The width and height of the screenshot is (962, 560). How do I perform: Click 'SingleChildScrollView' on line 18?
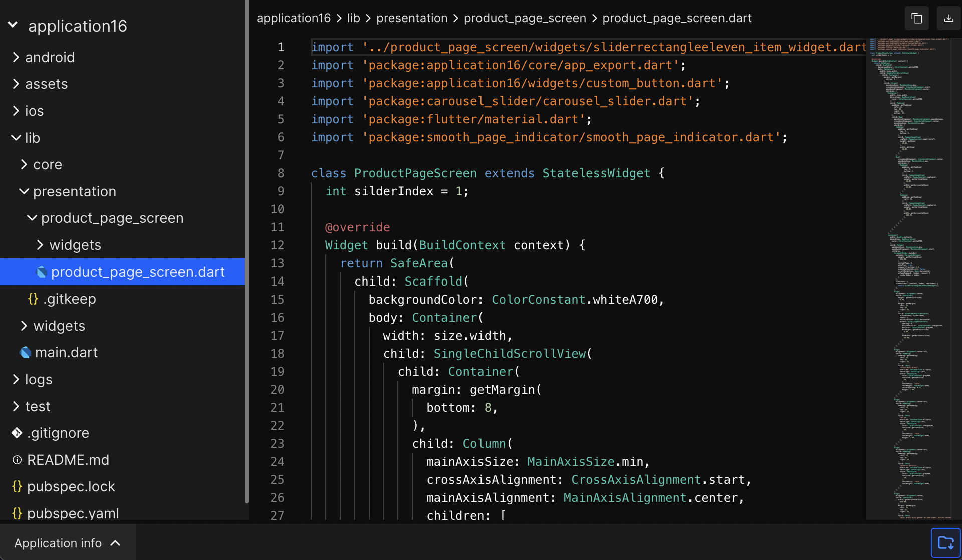point(510,354)
